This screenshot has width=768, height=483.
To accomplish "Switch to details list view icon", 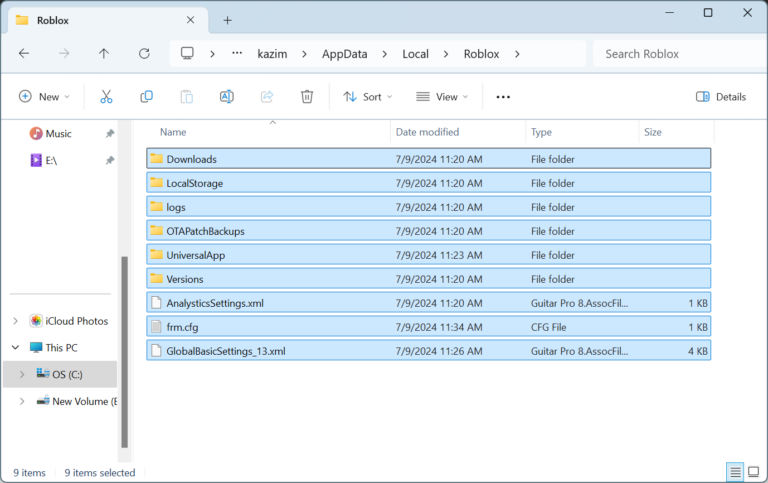I will 735,472.
